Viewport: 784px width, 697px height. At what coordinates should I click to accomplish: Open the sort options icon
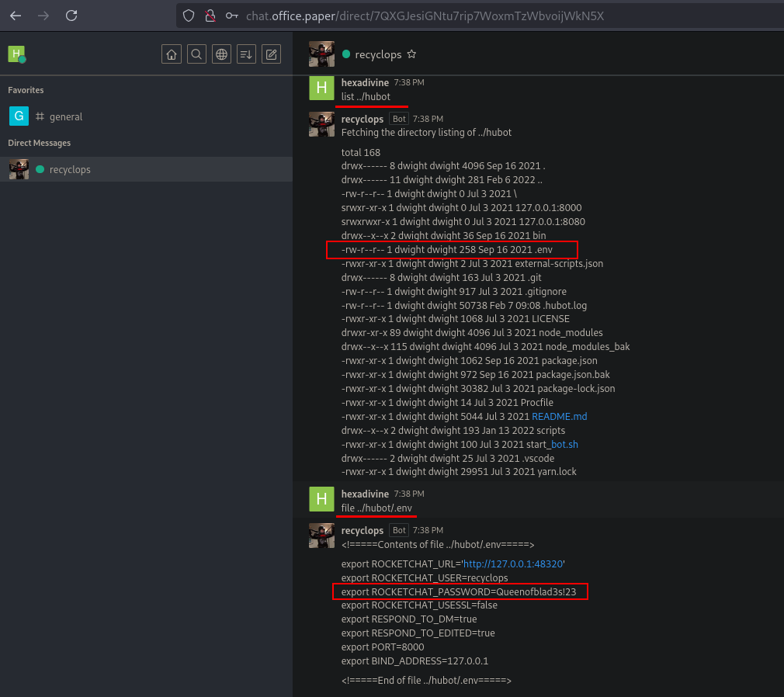(x=246, y=54)
